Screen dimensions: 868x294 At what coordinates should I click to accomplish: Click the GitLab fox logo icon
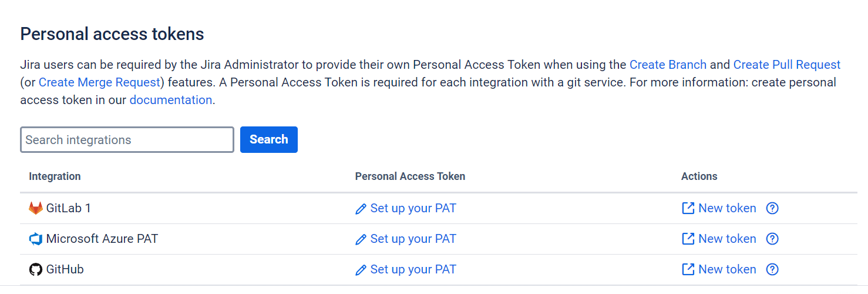(x=36, y=208)
